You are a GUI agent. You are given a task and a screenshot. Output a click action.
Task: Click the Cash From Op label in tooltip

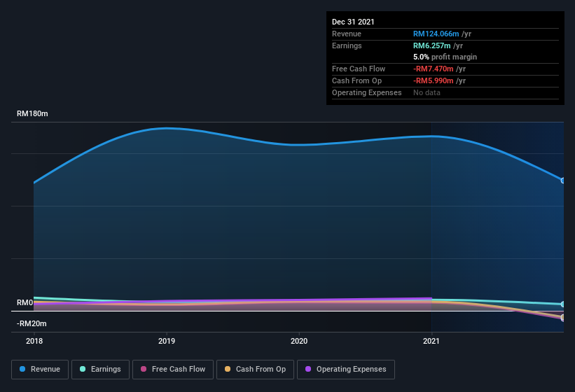pyautogui.click(x=356, y=80)
